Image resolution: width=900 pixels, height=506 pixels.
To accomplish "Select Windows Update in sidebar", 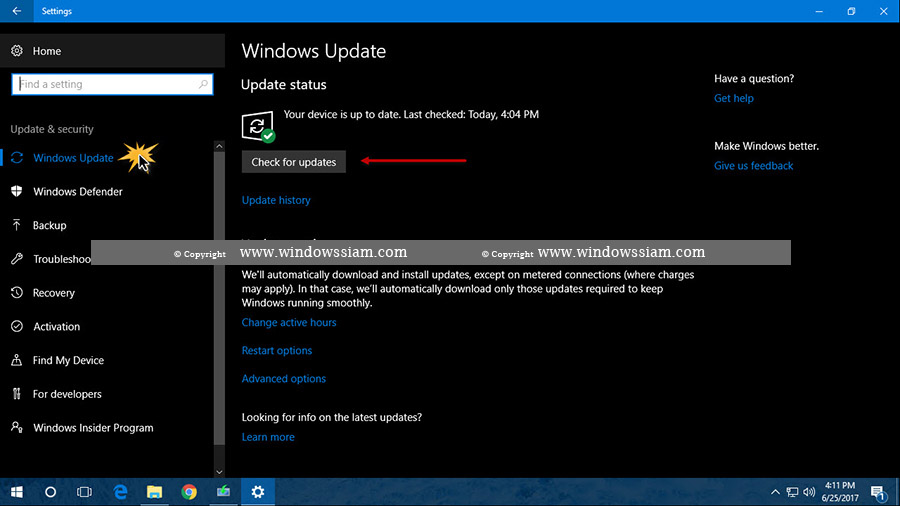I will [x=73, y=158].
